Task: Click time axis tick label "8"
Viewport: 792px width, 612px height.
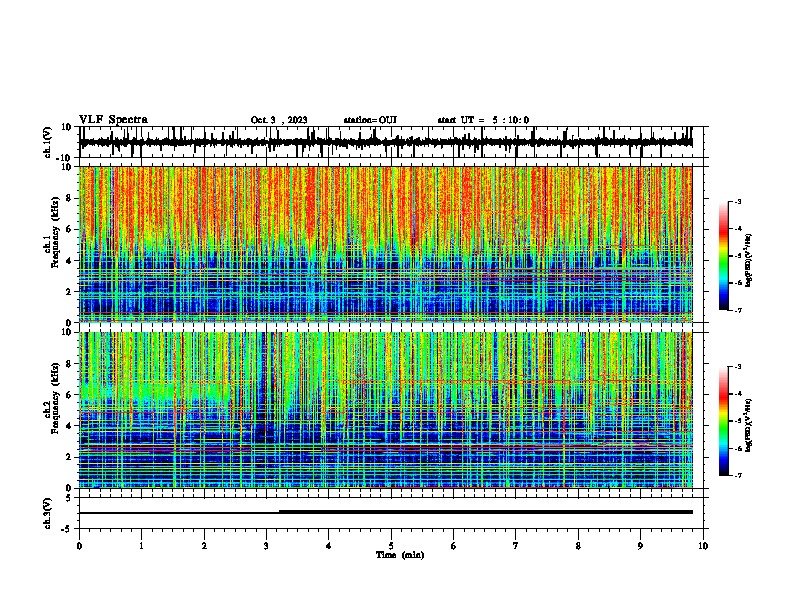Action: tap(578, 546)
